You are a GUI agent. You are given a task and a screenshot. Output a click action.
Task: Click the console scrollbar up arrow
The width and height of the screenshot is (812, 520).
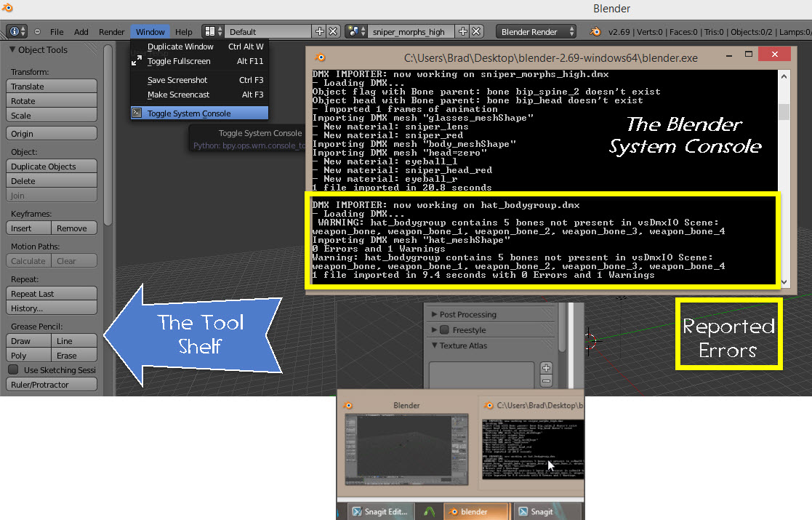[x=784, y=76]
